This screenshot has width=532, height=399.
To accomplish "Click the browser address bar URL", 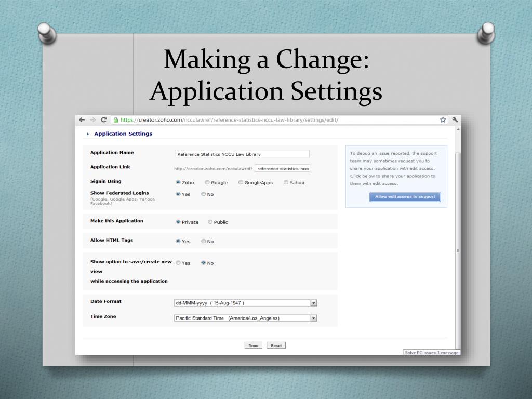I will click(229, 120).
